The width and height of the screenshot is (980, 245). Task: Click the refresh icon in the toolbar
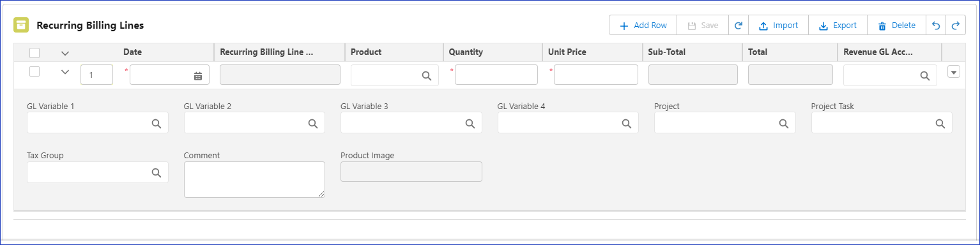pyautogui.click(x=739, y=26)
